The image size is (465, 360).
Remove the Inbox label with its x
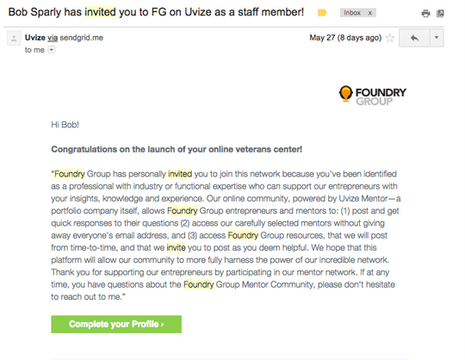coord(370,13)
